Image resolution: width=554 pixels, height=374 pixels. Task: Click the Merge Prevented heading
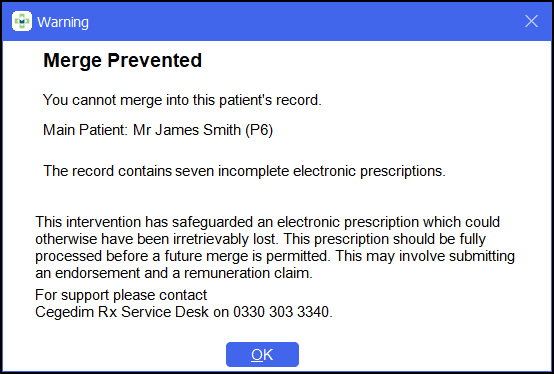pyautogui.click(x=122, y=60)
